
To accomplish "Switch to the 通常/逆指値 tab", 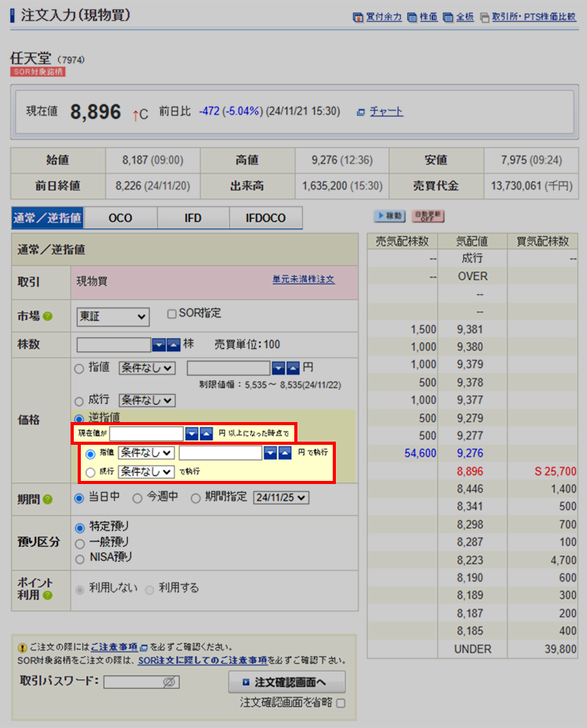I will click(47, 218).
